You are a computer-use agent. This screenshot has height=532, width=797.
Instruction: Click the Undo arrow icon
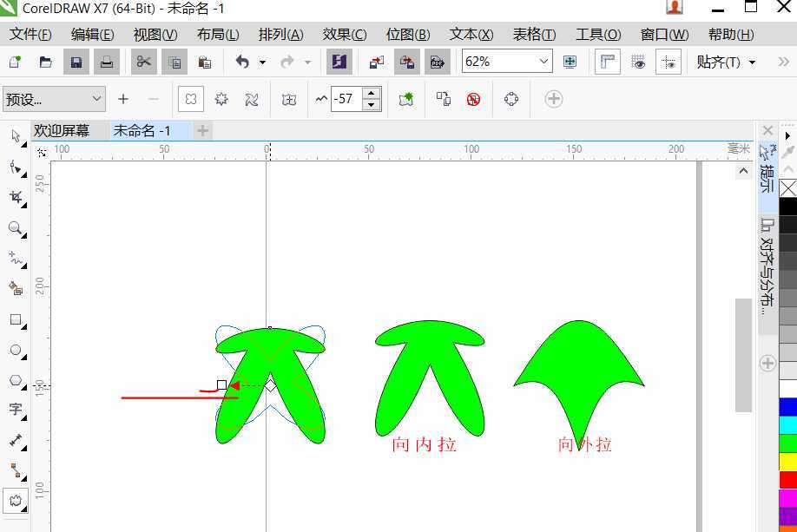pos(243,62)
